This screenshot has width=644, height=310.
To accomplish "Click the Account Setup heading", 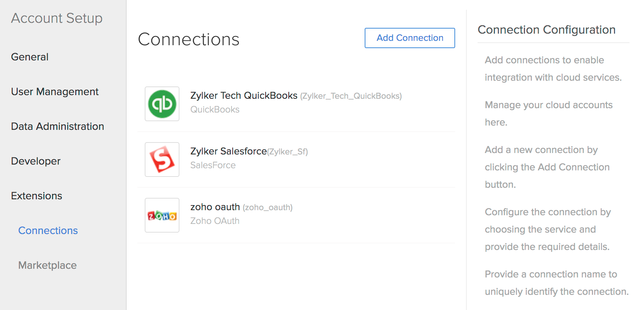I will (x=57, y=18).
